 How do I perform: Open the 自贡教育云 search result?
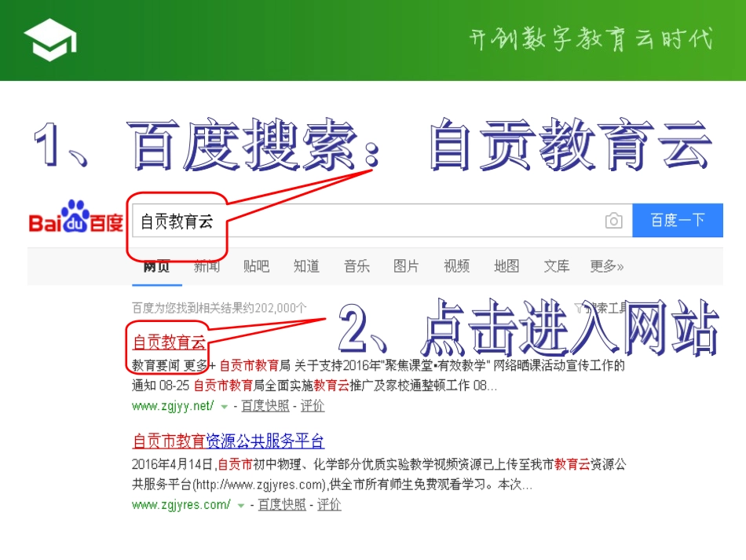(169, 342)
